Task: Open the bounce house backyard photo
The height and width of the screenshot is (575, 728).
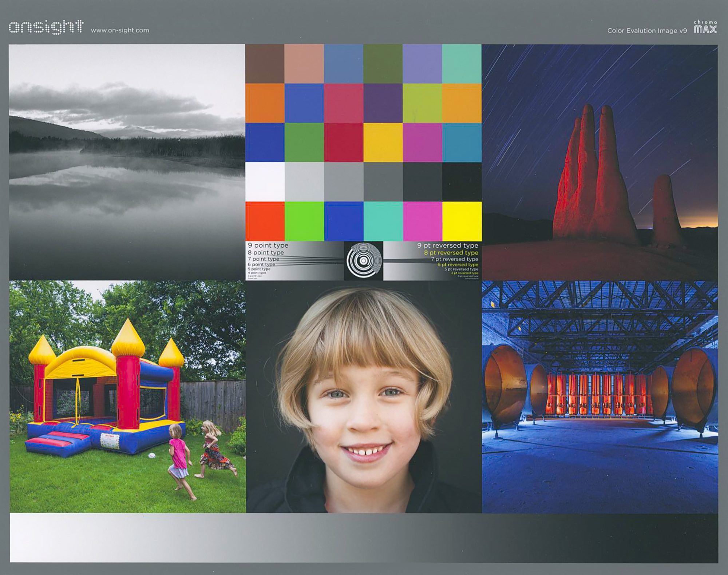Action: (x=127, y=396)
